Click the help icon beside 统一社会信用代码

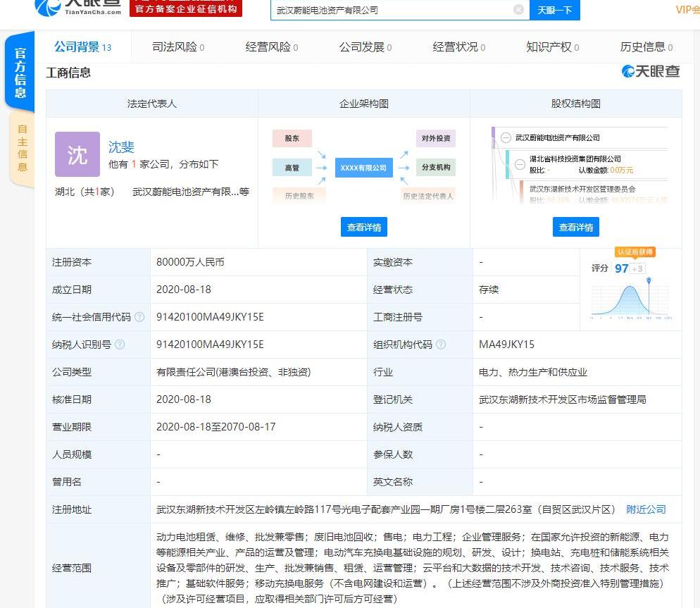[139, 317]
